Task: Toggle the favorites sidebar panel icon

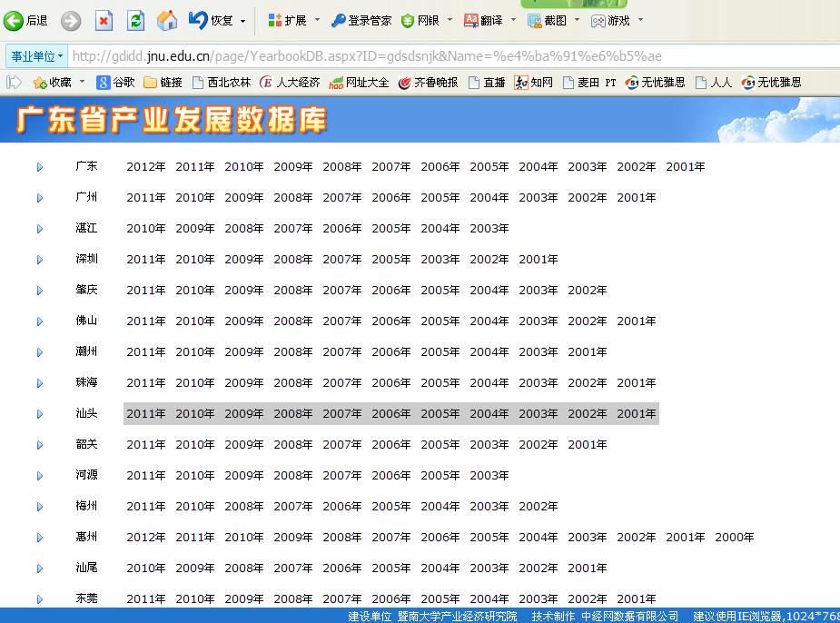Action: point(14,82)
